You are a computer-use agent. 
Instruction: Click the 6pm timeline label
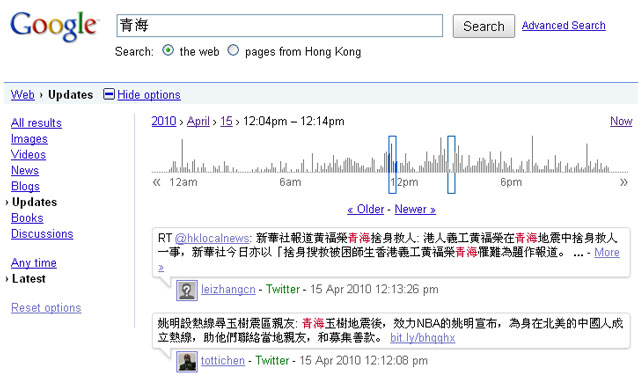(511, 182)
